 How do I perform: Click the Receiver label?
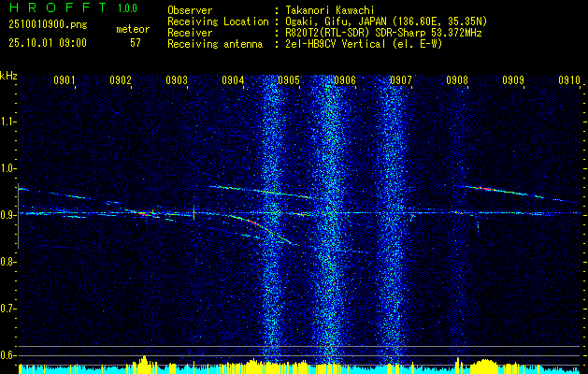190,33
